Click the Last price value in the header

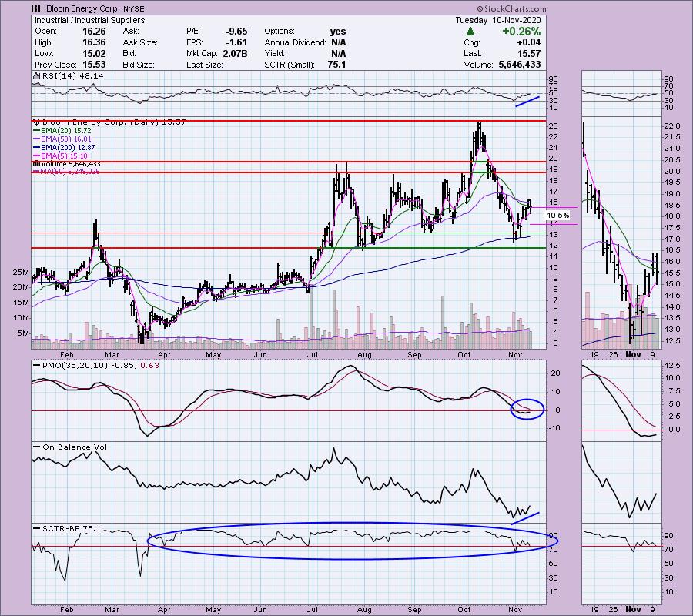pos(530,53)
